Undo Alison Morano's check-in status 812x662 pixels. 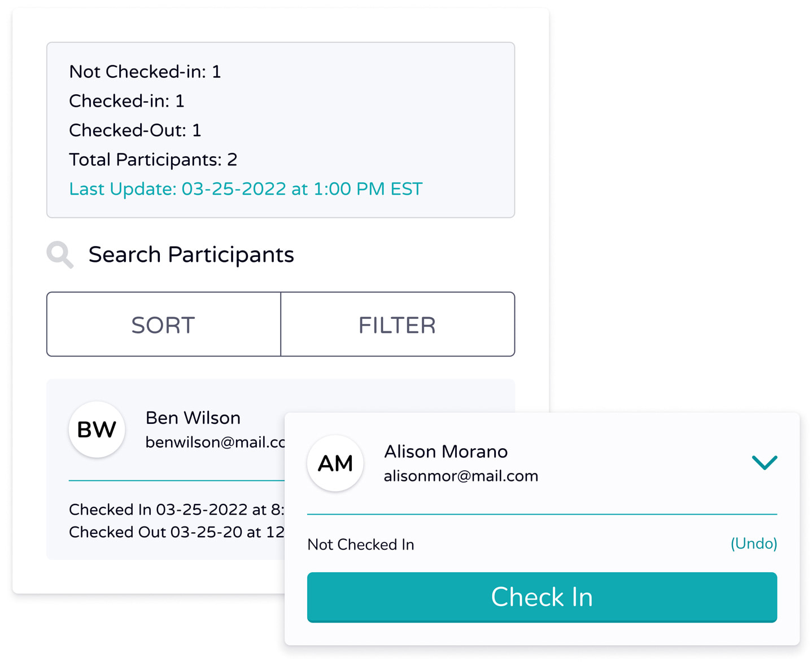[x=754, y=543]
